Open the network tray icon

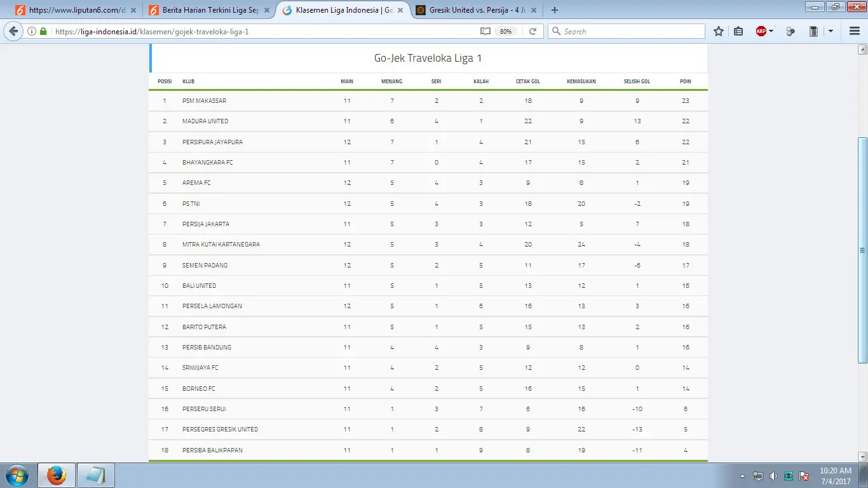point(758,476)
